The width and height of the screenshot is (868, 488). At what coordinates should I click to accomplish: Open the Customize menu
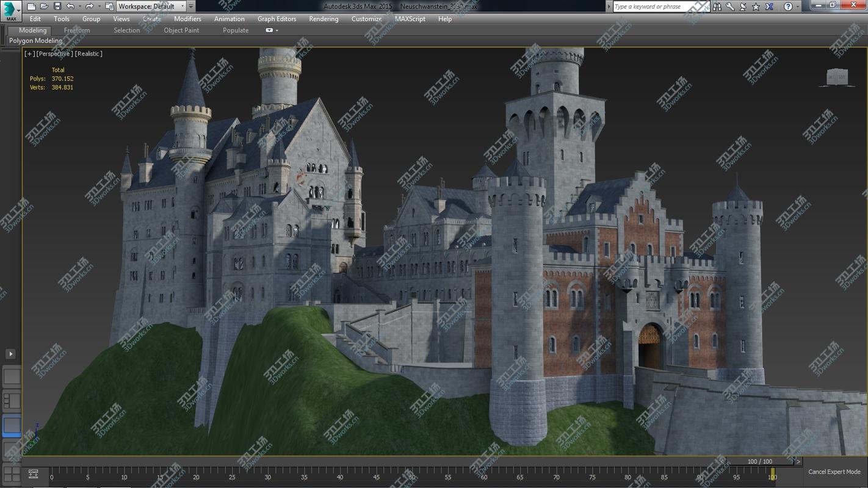click(x=367, y=19)
